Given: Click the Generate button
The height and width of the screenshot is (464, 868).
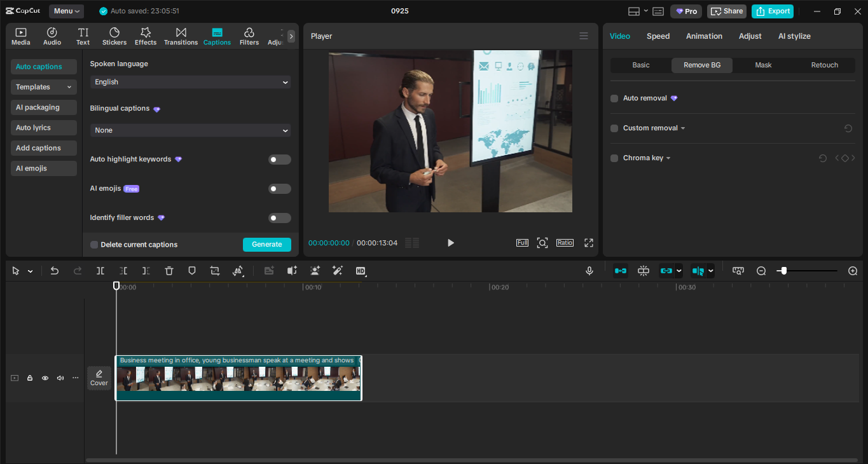Looking at the screenshot, I should pyautogui.click(x=266, y=245).
